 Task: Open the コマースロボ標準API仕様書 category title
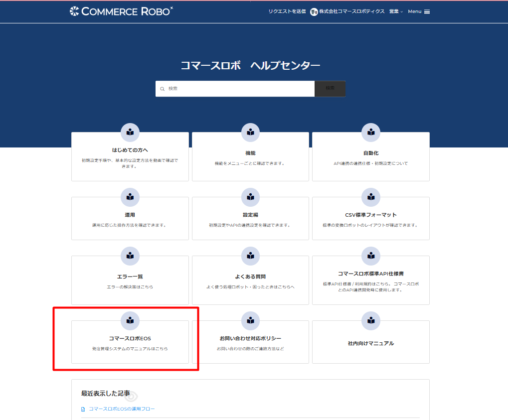[x=371, y=274]
